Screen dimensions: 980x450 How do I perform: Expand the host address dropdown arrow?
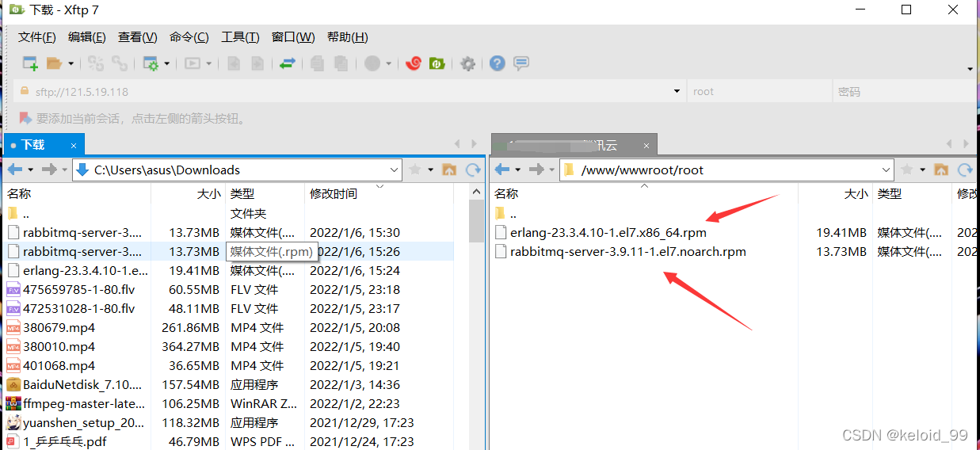[x=677, y=91]
